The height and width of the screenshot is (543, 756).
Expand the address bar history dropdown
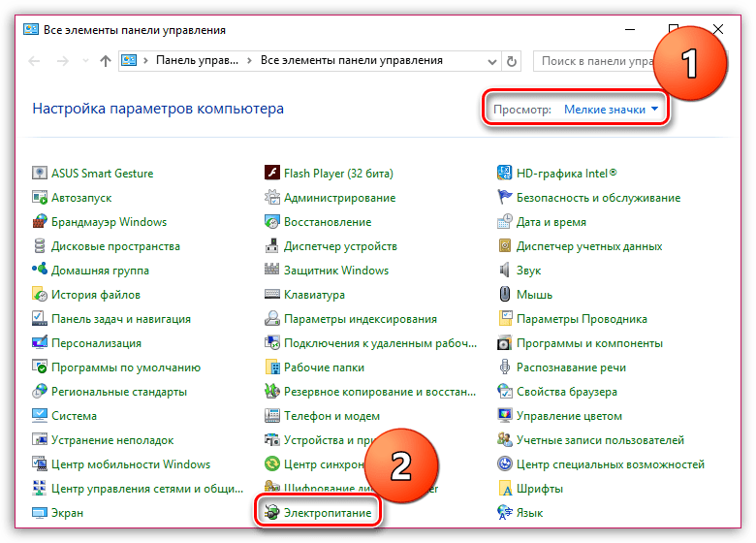click(491, 61)
